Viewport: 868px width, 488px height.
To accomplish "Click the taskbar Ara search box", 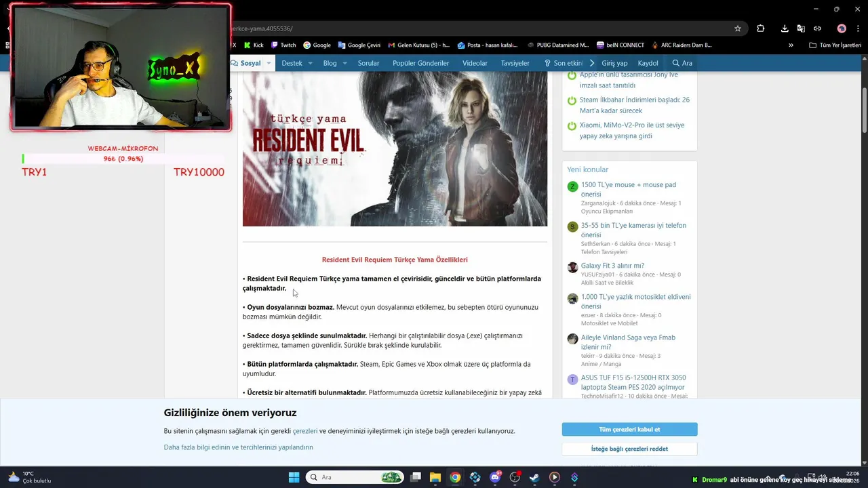I will (x=355, y=477).
